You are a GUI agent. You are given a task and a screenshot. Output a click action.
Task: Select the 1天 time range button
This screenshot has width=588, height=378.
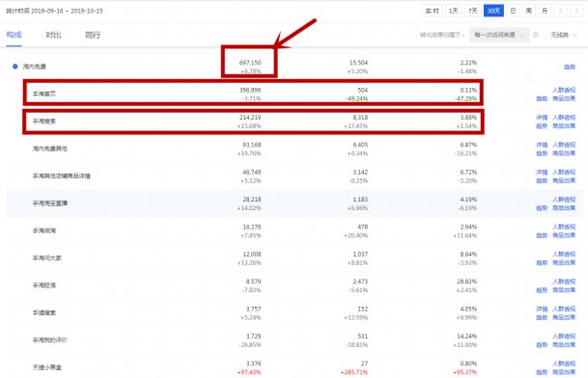pos(454,11)
